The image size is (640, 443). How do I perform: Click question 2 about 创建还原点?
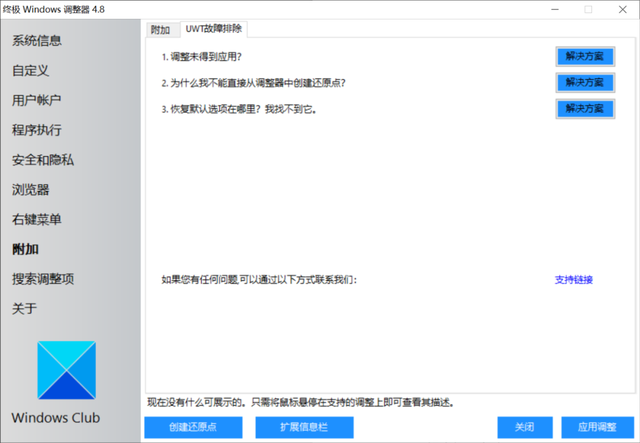coord(253,83)
